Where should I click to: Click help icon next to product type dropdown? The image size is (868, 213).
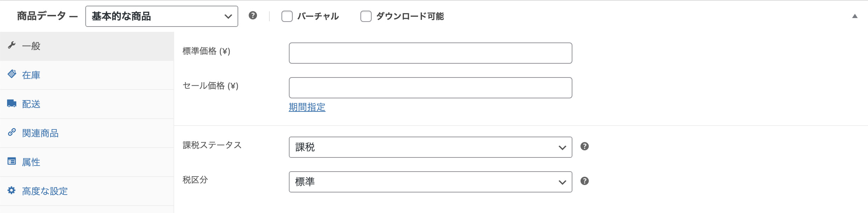253,16
